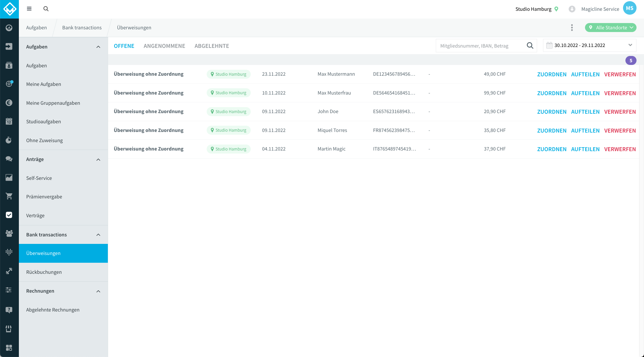The height and width of the screenshot is (357, 644).
Task: Select Ohne Zuweisung in sidebar
Action: [63, 140]
